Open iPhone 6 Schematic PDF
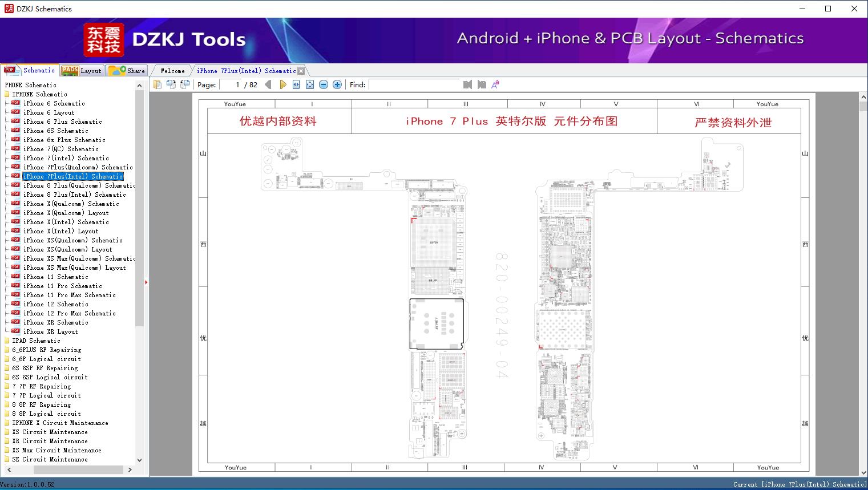The height and width of the screenshot is (490, 868). point(54,103)
